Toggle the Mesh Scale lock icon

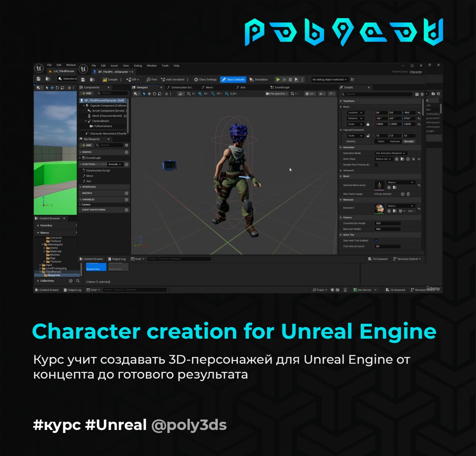pyautogui.click(x=368, y=124)
